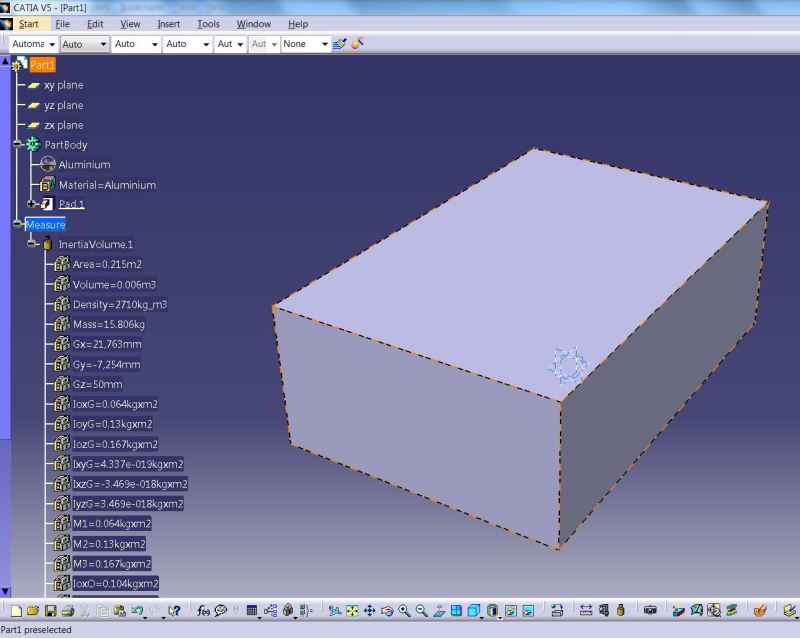Click the tree scroll down arrow
The width and height of the screenshot is (800, 638).
5,592
